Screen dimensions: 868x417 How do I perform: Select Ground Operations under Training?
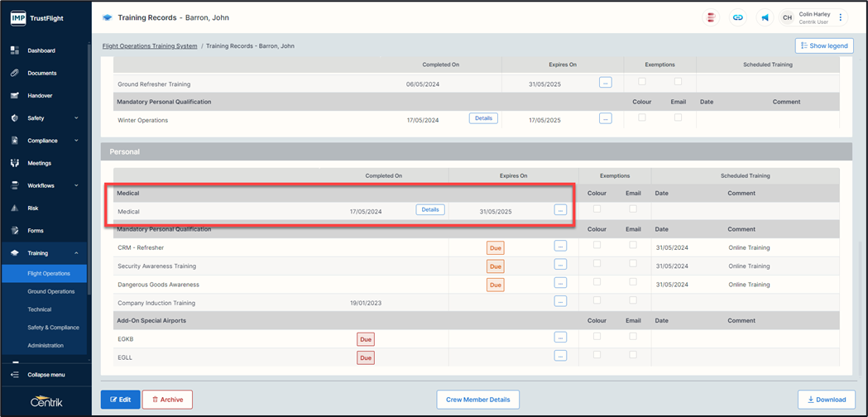50,291
